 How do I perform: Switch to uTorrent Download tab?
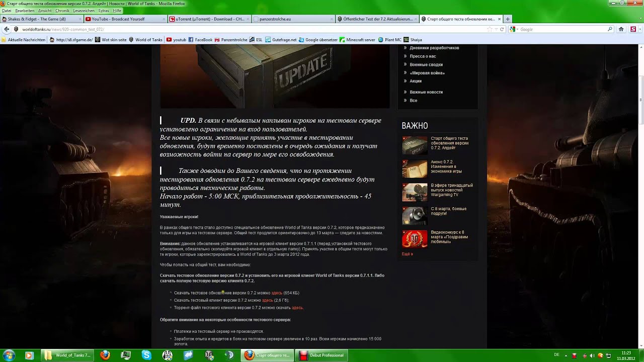coord(208,19)
